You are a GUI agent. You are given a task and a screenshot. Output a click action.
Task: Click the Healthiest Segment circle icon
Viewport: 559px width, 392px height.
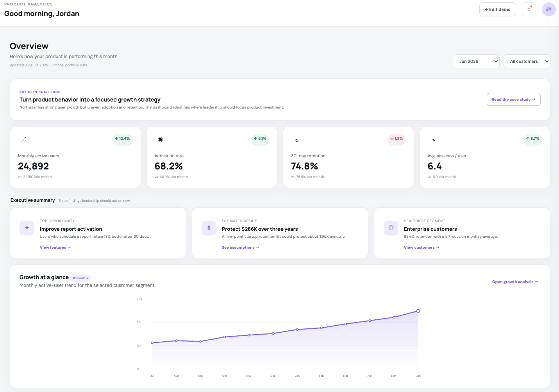391,228
